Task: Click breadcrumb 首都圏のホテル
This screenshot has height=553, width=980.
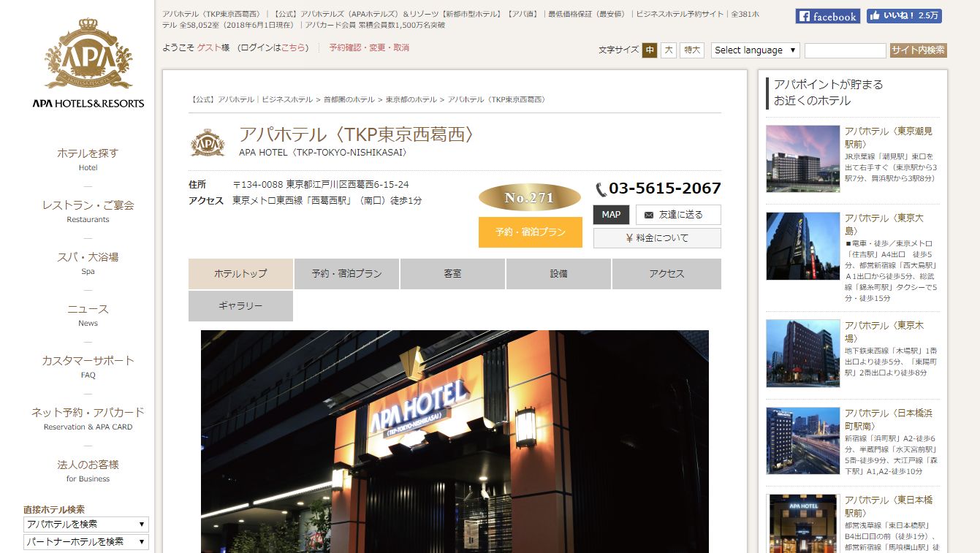Action: (349, 99)
